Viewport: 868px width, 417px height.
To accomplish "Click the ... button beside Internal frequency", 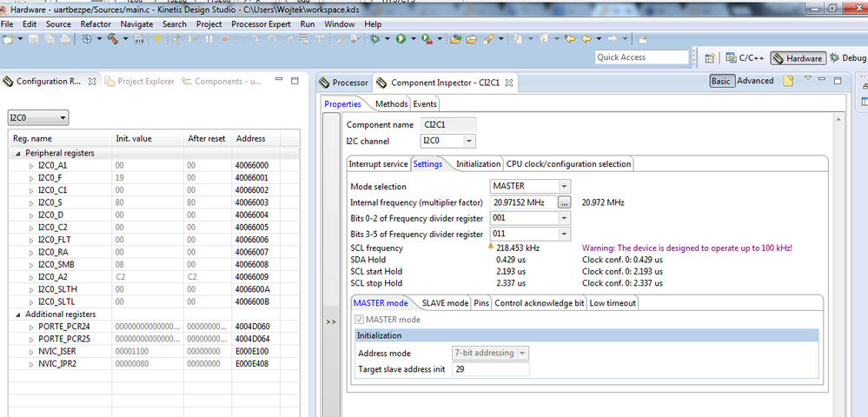I will click(564, 202).
